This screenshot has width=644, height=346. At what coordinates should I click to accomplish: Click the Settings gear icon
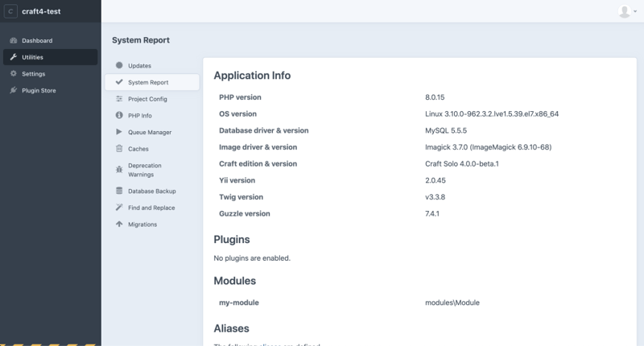point(13,74)
